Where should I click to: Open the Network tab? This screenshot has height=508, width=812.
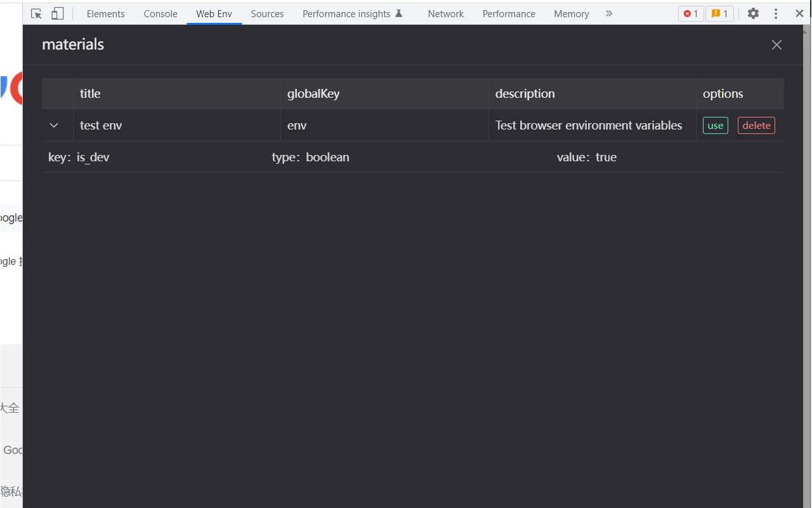[445, 13]
